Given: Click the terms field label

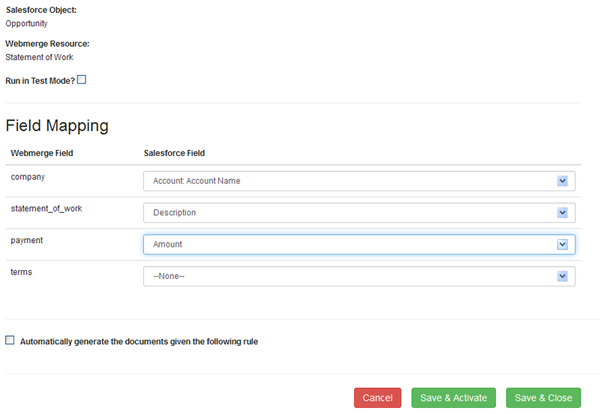Looking at the screenshot, I should pyautogui.click(x=21, y=272).
